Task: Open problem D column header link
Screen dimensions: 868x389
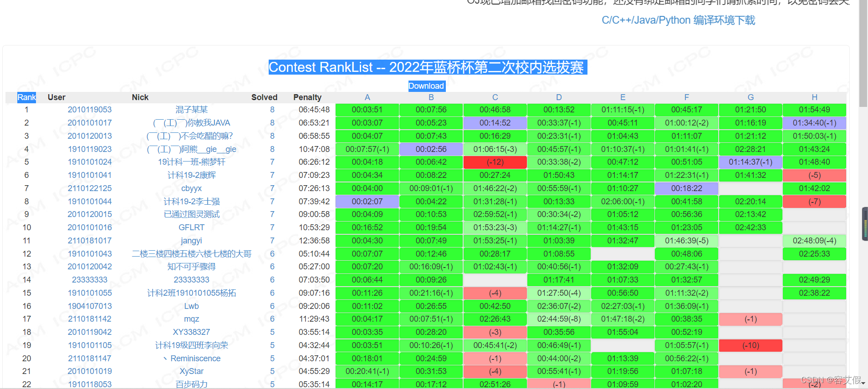Action: coord(559,97)
